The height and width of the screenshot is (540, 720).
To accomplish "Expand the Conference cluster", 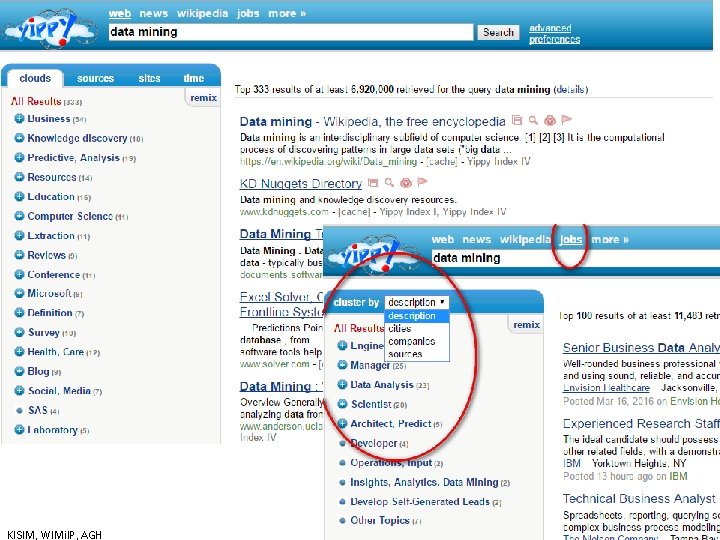I will click(19, 275).
